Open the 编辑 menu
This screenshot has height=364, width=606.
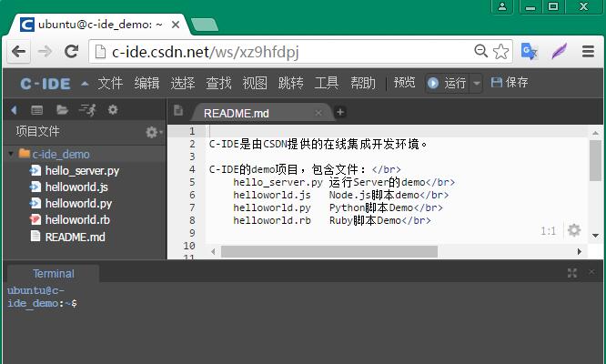point(146,83)
